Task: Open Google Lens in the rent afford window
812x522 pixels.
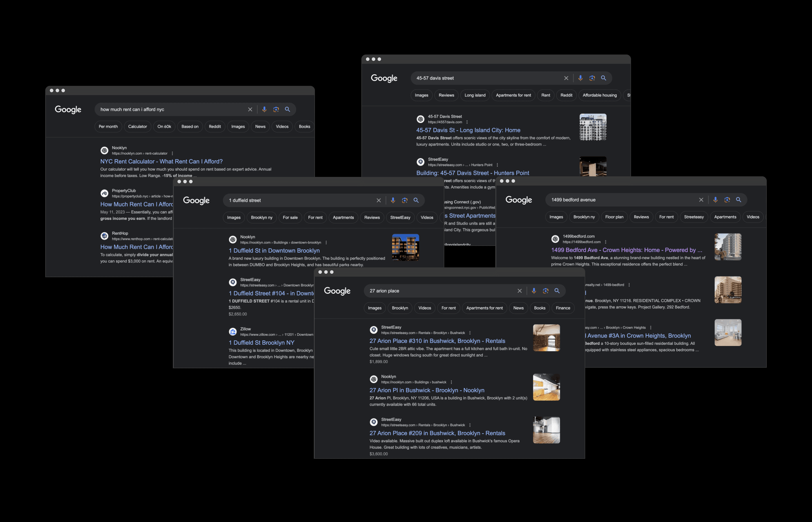Action: tap(276, 109)
